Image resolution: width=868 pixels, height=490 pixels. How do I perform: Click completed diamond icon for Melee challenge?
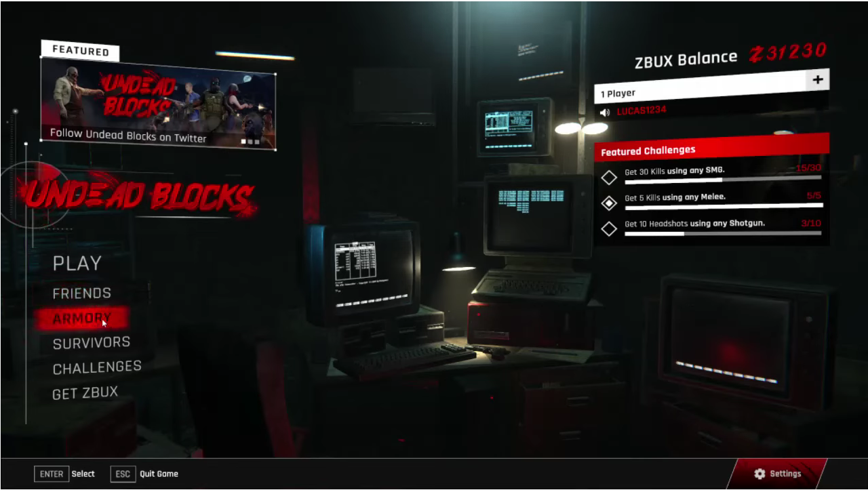point(609,203)
